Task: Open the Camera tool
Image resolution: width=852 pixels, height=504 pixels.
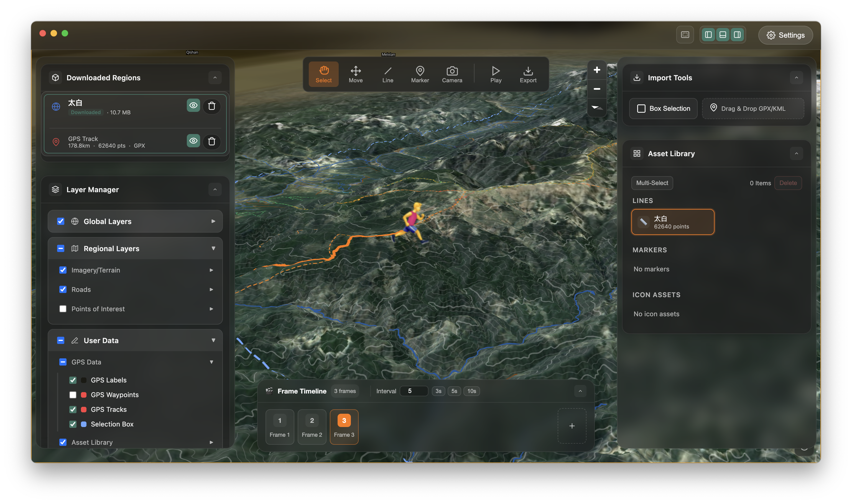Action: [452, 74]
